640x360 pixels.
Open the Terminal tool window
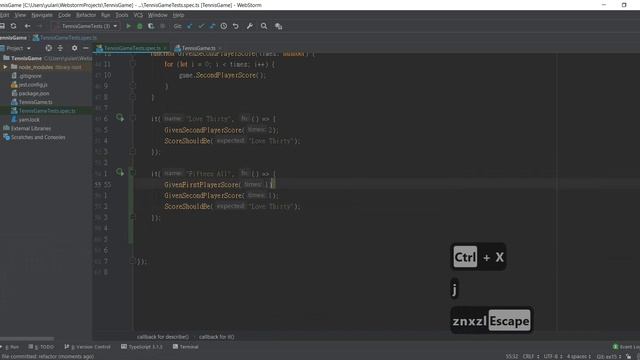[185, 347]
